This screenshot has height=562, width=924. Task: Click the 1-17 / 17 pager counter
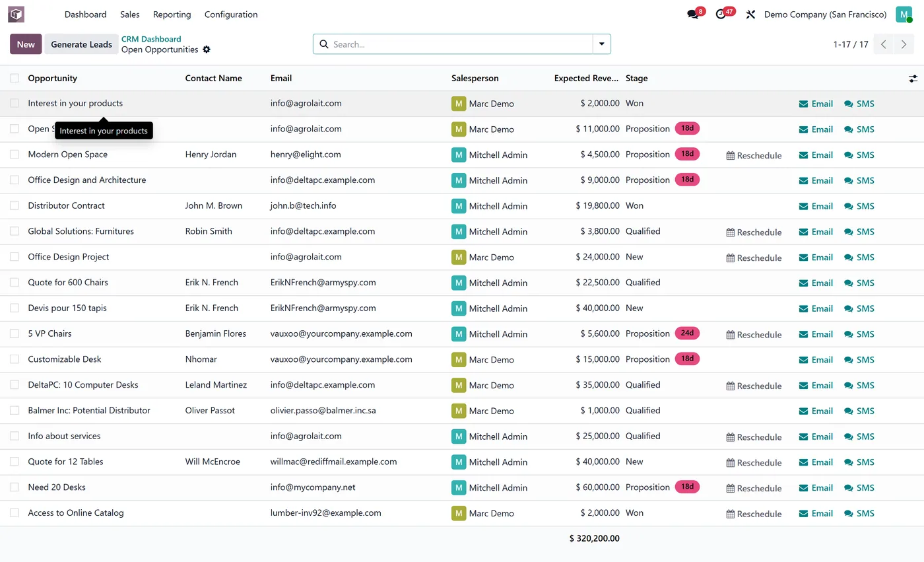[x=851, y=44]
